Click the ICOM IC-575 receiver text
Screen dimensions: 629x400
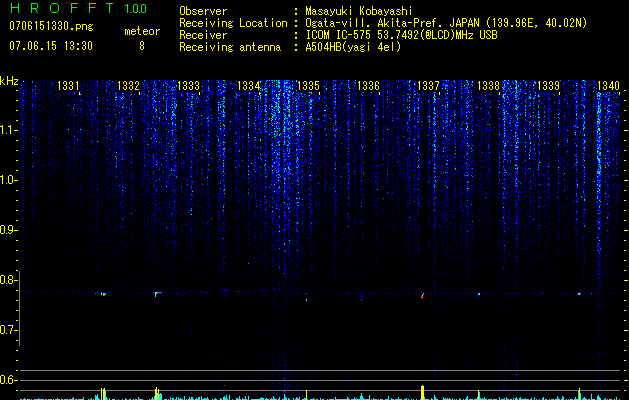click(401, 35)
